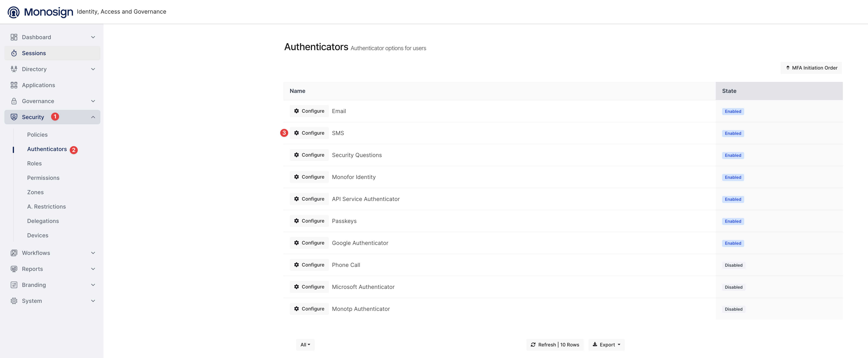Click the Applications grid icon
The image size is (868, 358).
14,85
